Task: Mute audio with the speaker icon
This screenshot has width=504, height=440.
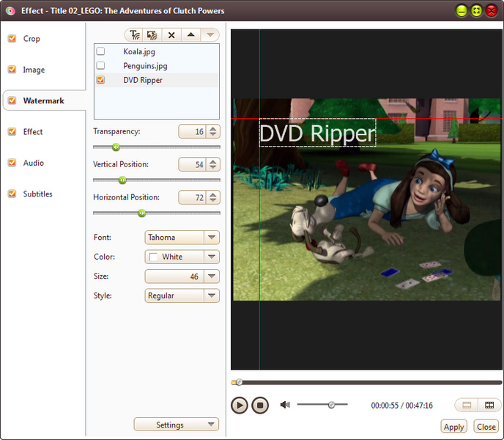Action: (285, 405)
